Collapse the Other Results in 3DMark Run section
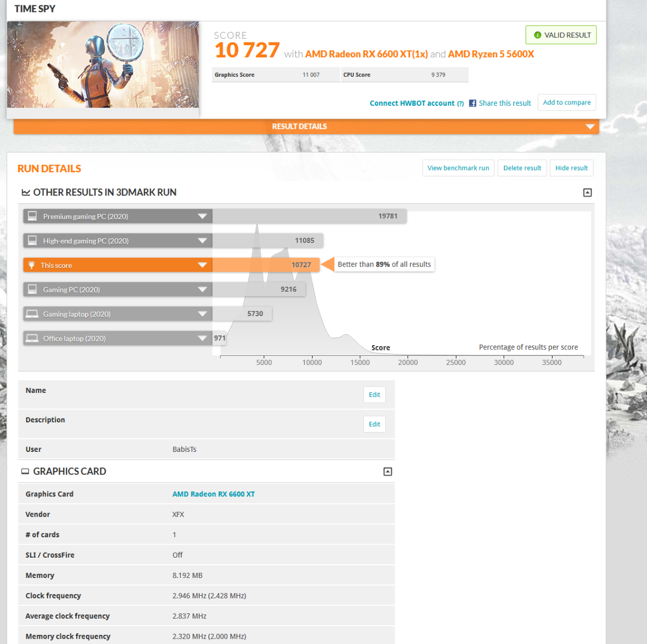The width and height of the screenshot is (647, 644). (x=587, y=193)
